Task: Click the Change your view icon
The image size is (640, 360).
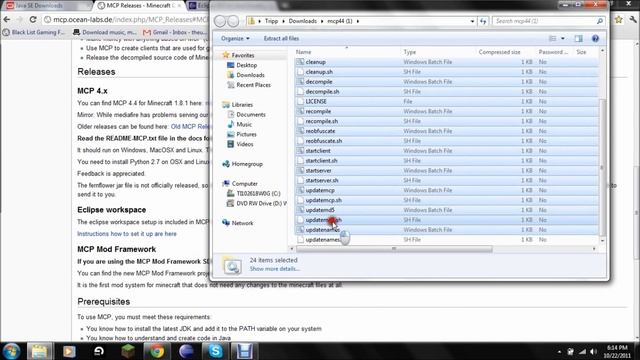Action: [553, 38]
